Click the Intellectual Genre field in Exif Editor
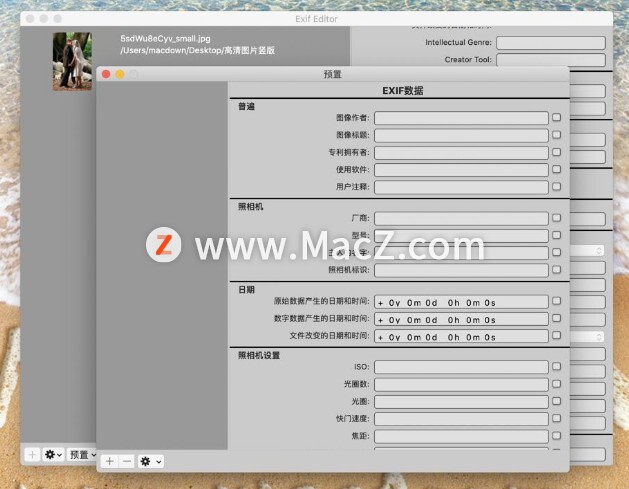 tap(551, 43)
